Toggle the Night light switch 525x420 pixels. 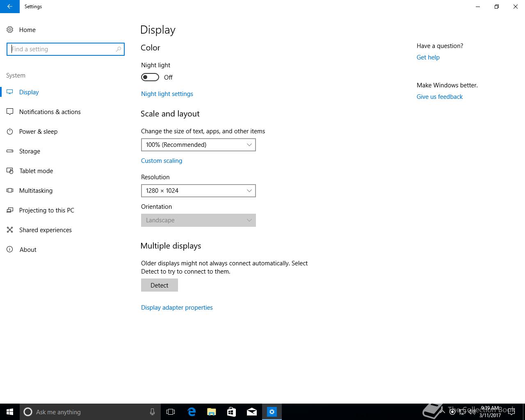pos(150,77)
